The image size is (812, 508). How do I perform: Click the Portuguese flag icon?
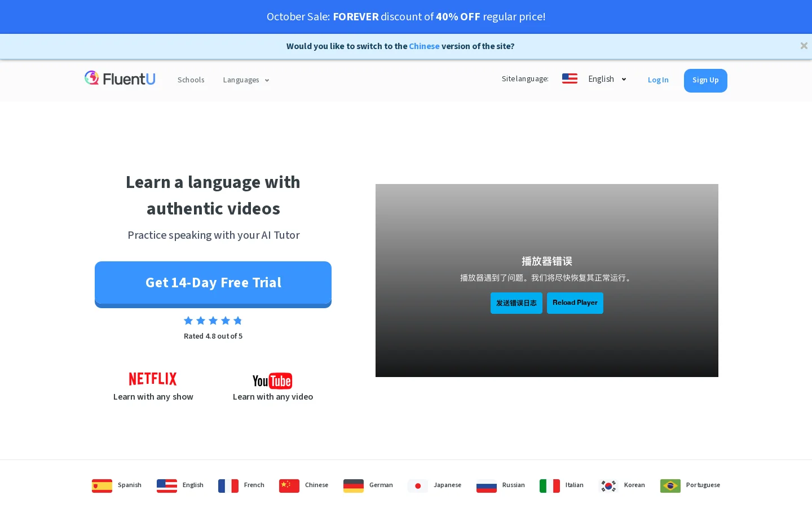coord(670,485)
